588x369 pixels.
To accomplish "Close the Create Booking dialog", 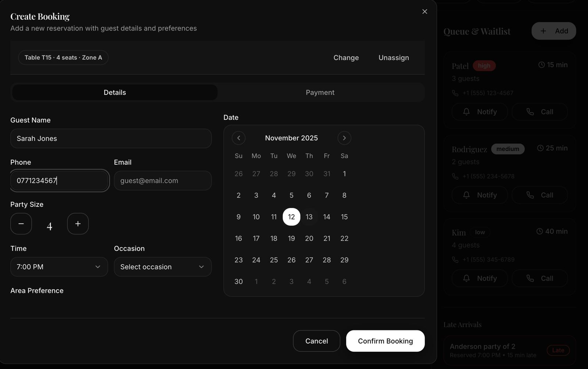I will (424, 12).
